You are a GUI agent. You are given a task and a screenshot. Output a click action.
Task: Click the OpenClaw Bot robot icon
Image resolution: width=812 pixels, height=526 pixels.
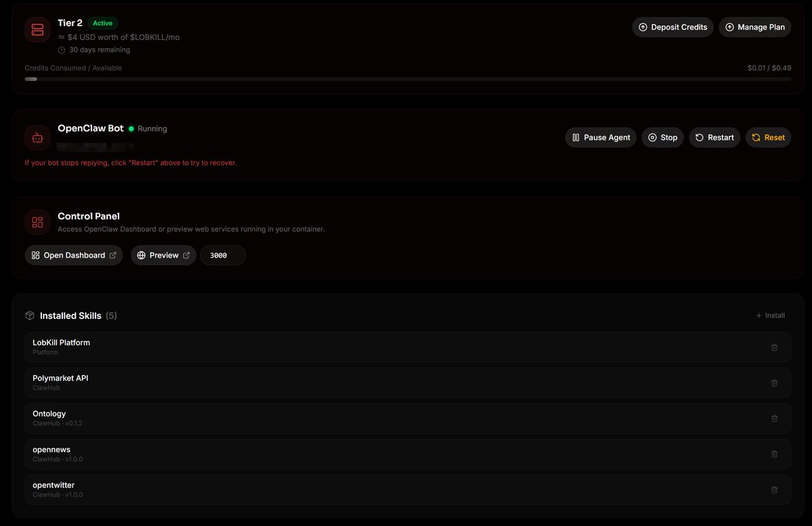37,138
